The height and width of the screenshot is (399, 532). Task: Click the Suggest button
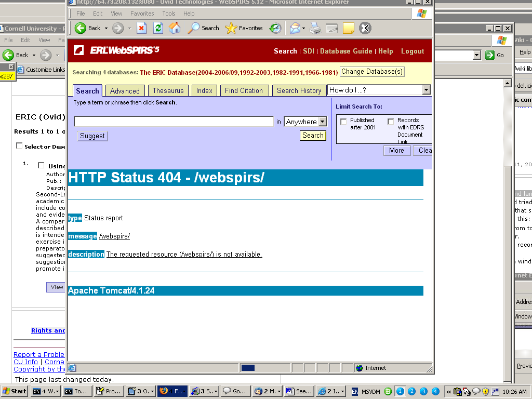[x=92, y=136]
